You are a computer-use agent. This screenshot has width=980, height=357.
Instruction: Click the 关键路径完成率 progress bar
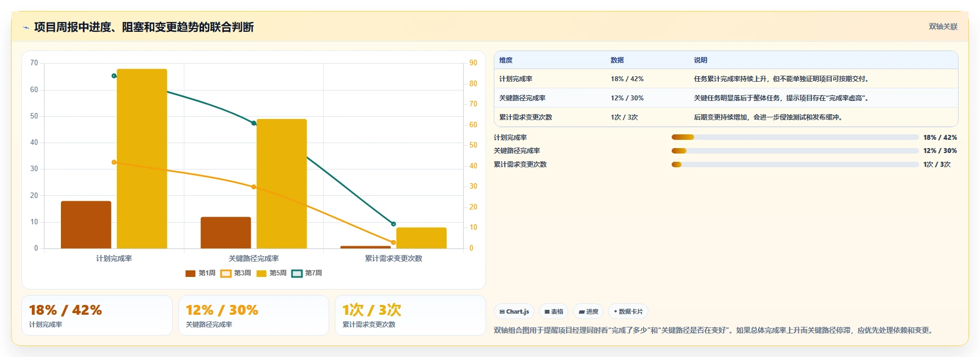(795, 151)
